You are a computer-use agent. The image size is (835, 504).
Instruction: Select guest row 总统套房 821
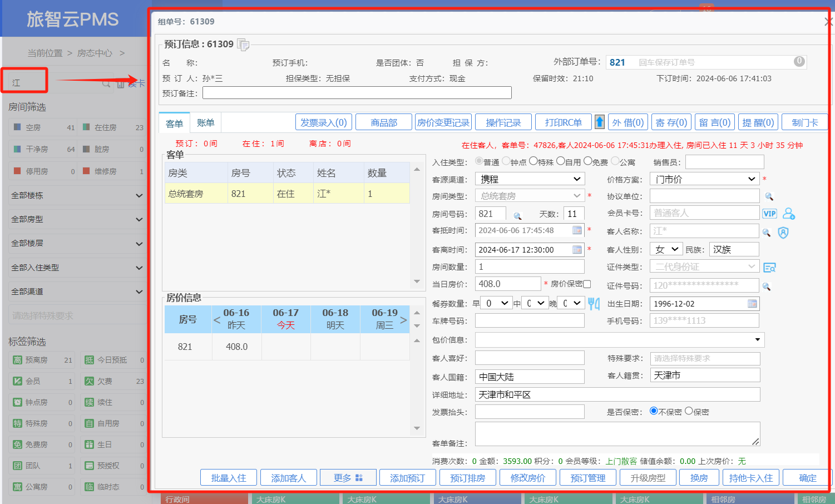(x=287, y=194)
